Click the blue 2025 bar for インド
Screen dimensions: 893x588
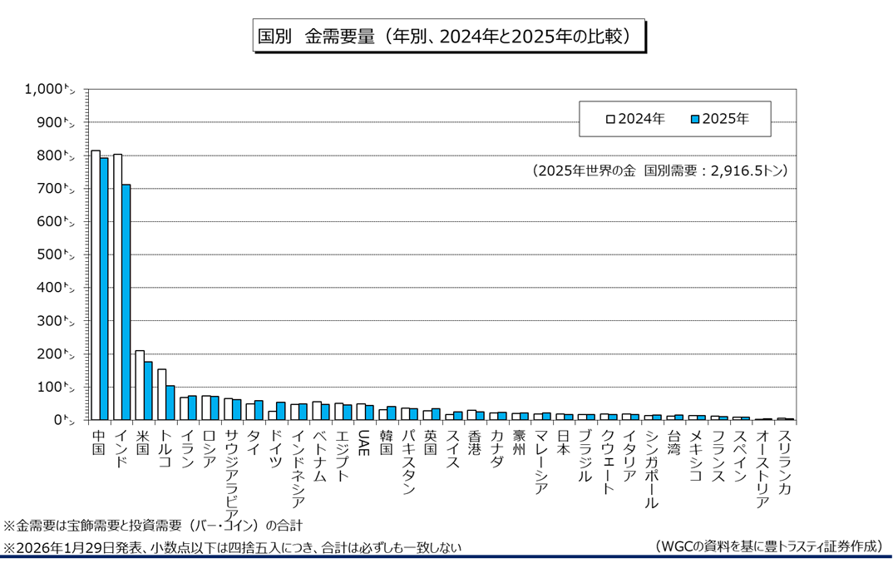[x=126, y=302]
